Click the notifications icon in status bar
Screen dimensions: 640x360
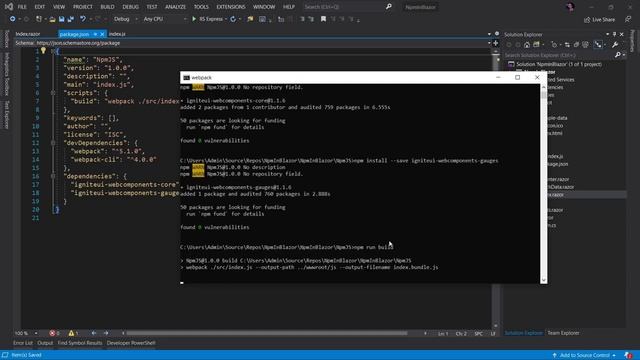(628, 355)
